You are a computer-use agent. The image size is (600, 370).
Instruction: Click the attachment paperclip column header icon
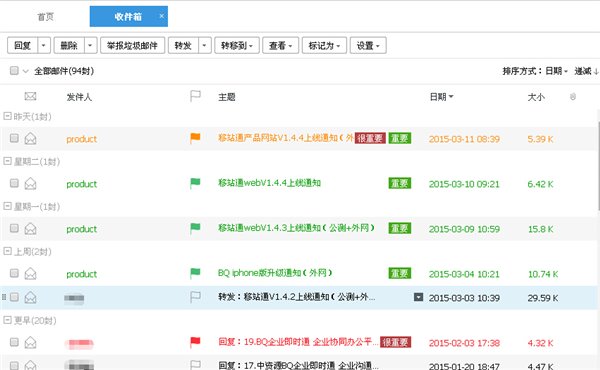pos(573,96)
